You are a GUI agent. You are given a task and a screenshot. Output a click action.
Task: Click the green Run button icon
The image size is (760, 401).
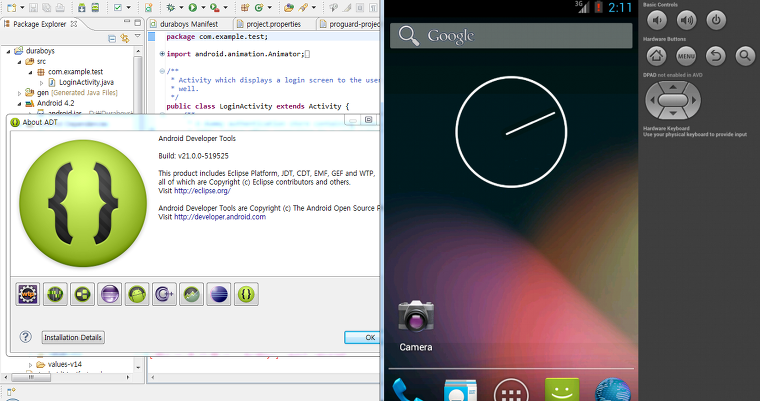pos(193,7)
